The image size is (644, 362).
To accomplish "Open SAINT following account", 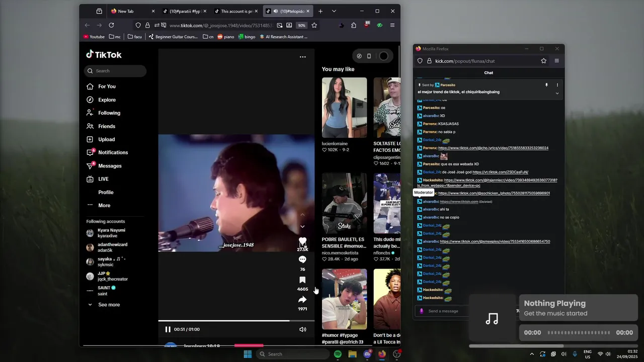I will tap(102, 291).
